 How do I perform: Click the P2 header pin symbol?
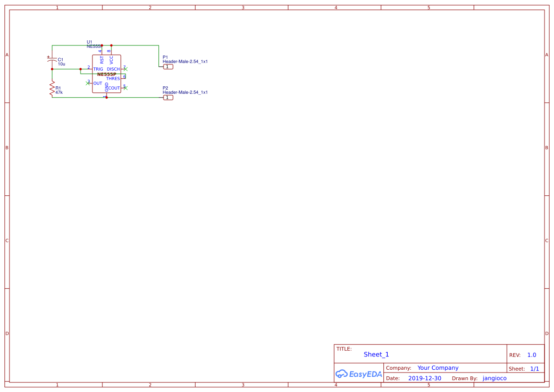(167, 97)
